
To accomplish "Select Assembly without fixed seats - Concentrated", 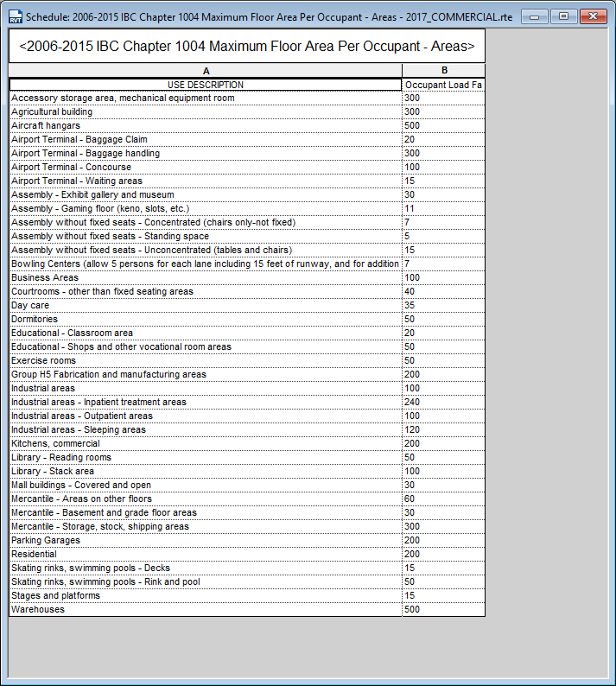I will [x=206, y=222].
